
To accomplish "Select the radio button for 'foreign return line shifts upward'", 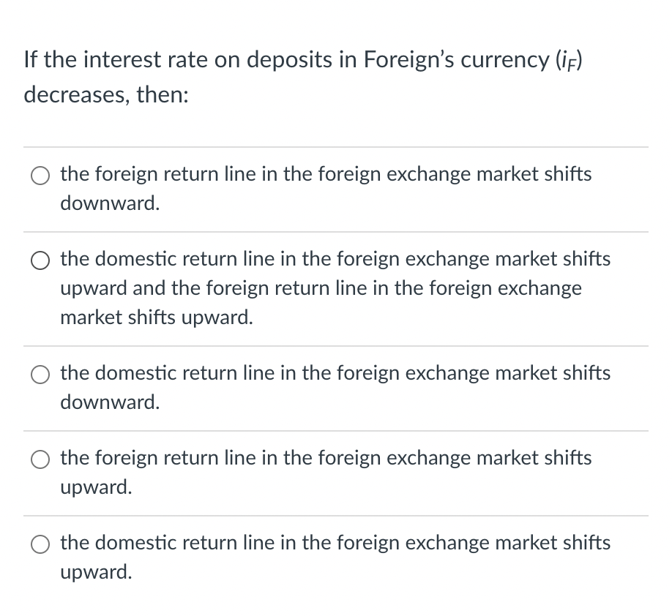I will pyautogui.click(x=40, y=459).
